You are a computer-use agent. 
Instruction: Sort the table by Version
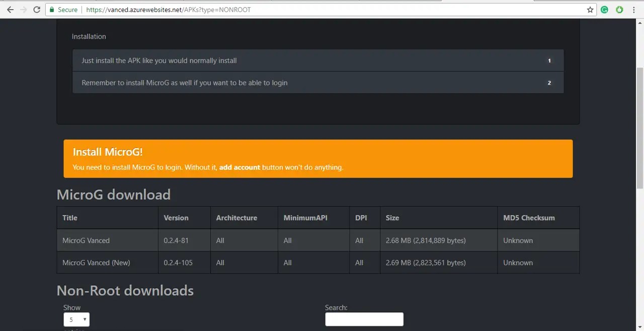click(176, 218)
